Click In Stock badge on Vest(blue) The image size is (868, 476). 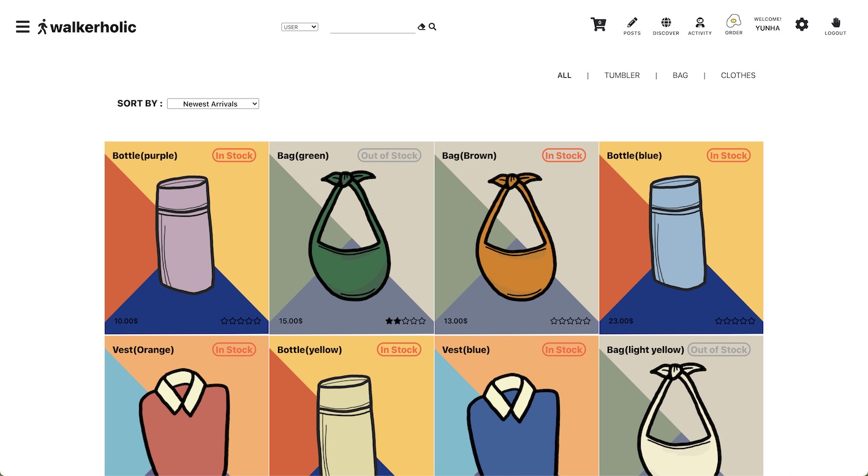564,350
